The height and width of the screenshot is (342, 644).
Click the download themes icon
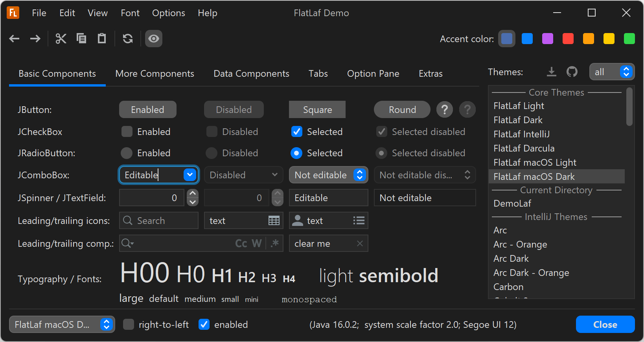click(552, 72)
